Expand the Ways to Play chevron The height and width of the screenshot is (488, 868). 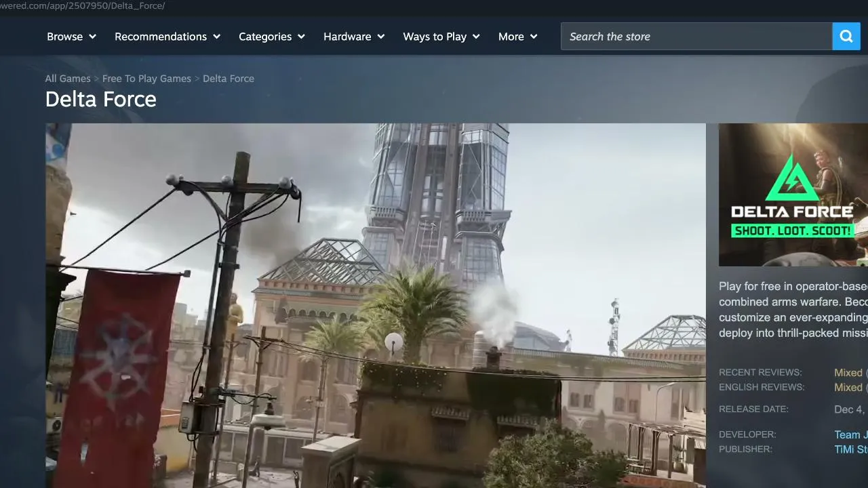point(476,37)
